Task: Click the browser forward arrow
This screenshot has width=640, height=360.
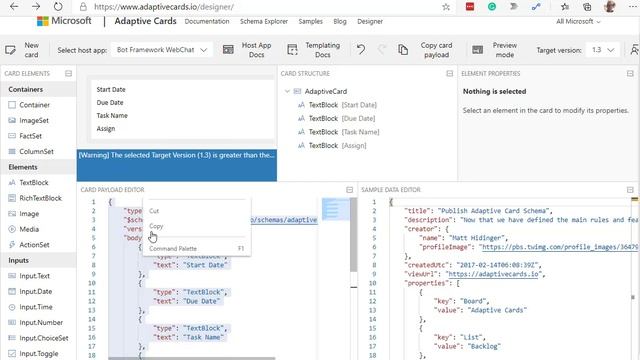Action: coord(36,7)
